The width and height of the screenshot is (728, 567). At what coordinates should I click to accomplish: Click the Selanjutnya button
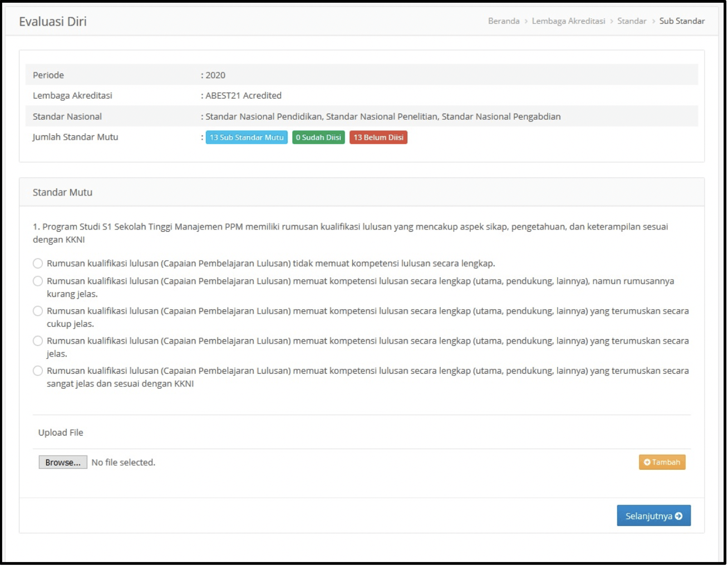tap(653, 515)
